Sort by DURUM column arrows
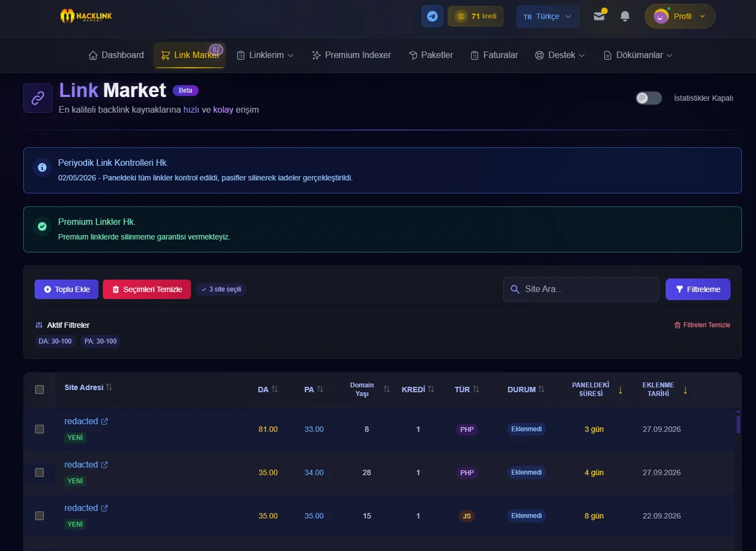 click(x=541, y=390)
